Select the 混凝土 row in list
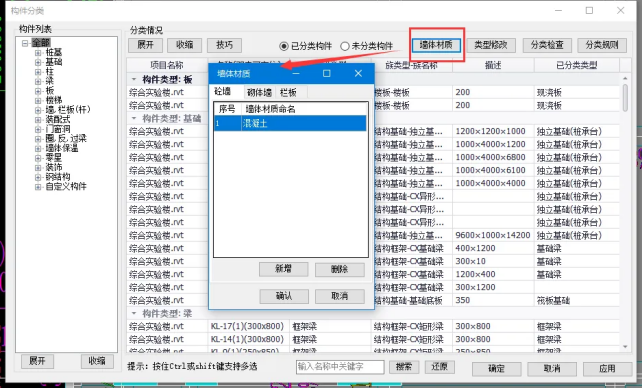The height and width of the screenshot is (388, 642). tap(290, 124)
